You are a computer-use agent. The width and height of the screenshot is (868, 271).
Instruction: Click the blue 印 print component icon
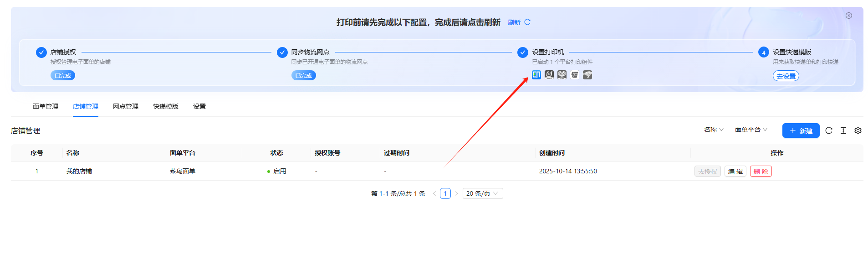pos(536,75)
